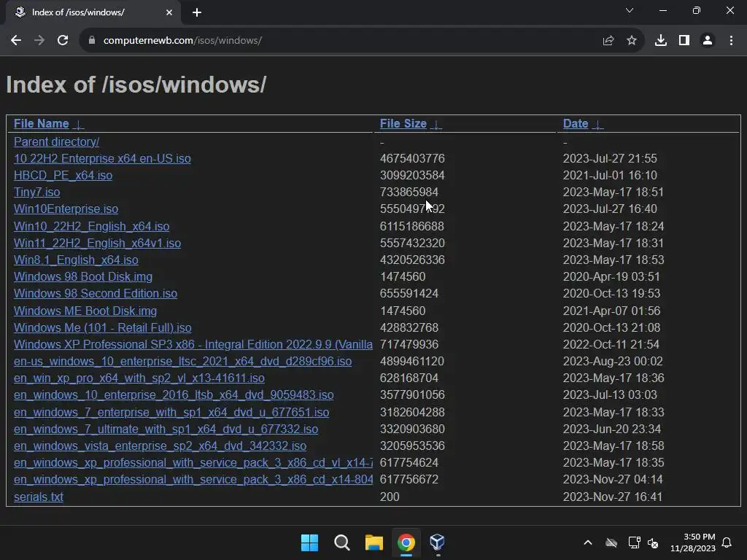Toggle the browser side panel

click(684, 41)
